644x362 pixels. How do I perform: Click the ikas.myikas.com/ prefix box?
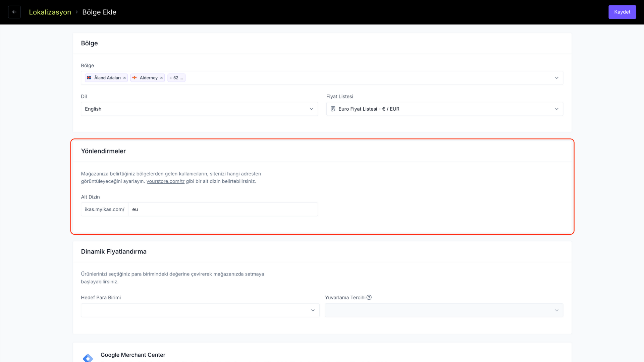coord(105,209)
